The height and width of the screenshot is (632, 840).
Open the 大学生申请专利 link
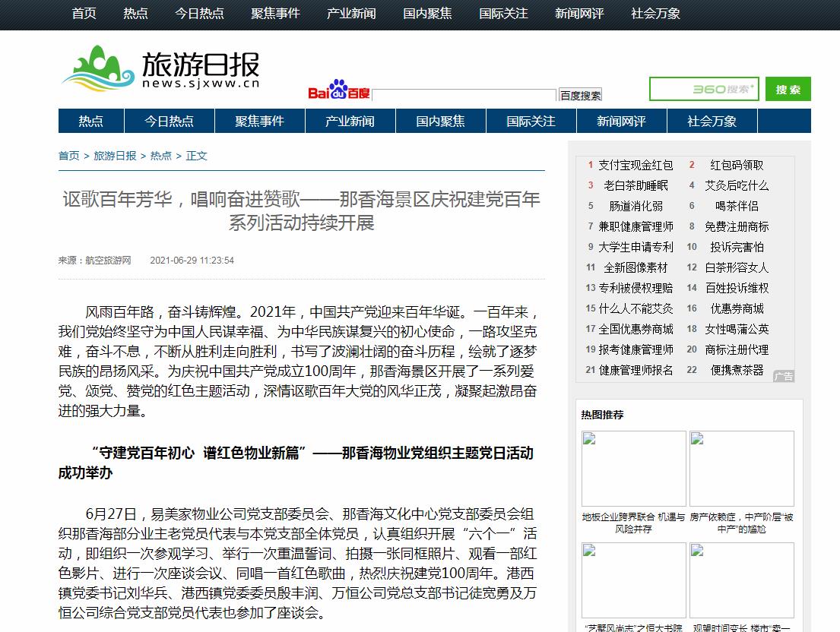point(636,247)
